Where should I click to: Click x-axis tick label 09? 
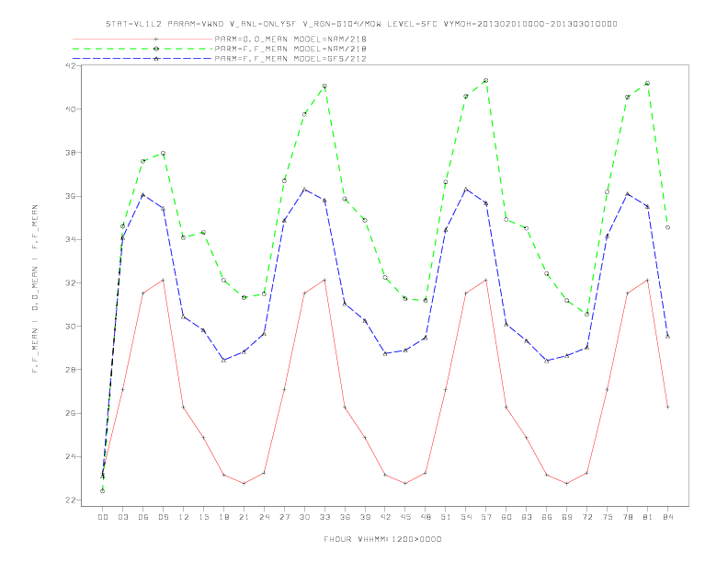163,517
